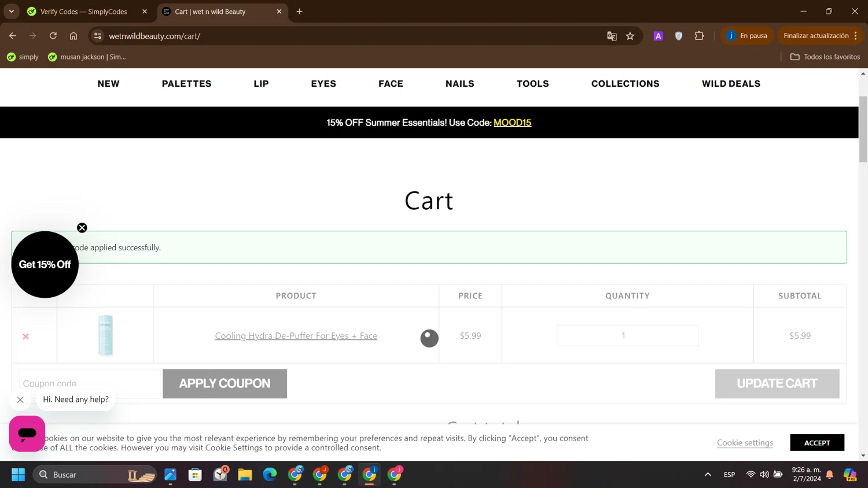Remove the Cooling Hydra De-Puffer item
Image resolution: width=868 pixels, height=488 pixels.
coord(25,337)
